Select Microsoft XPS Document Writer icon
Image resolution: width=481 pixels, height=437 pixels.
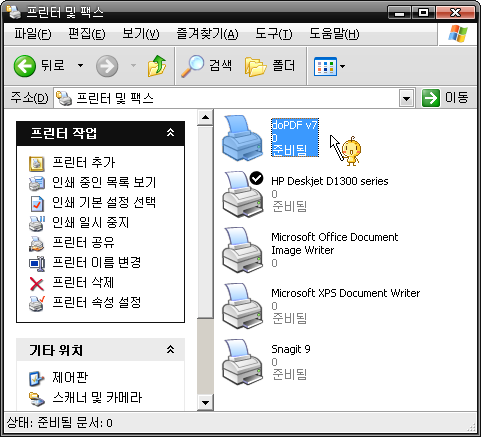[242, 306]
